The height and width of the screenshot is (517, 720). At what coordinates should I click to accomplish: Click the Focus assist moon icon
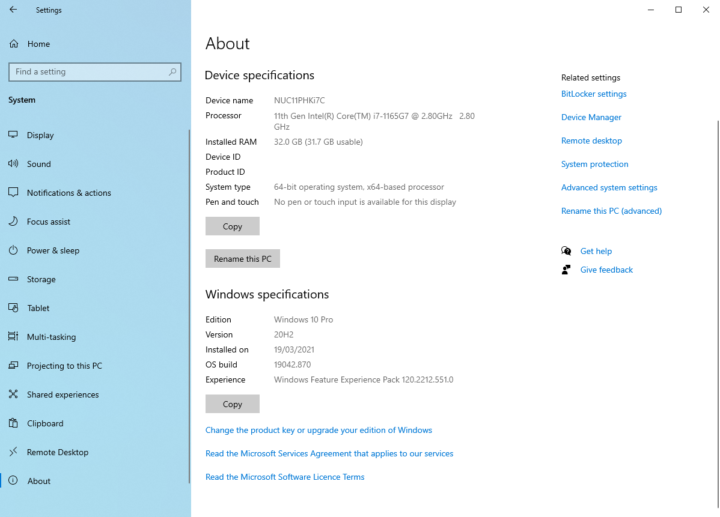(13, 221)
